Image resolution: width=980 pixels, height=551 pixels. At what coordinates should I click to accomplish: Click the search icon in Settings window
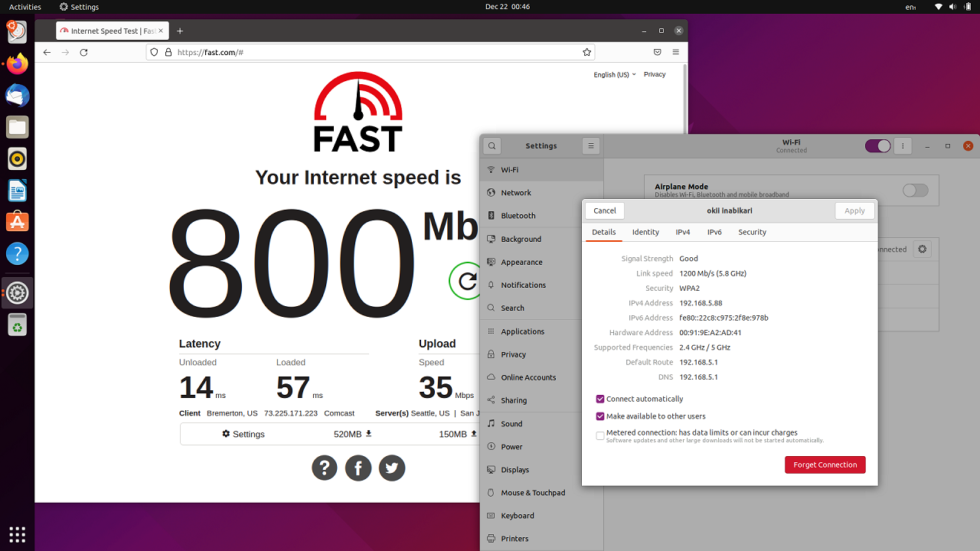click(492, 145)
